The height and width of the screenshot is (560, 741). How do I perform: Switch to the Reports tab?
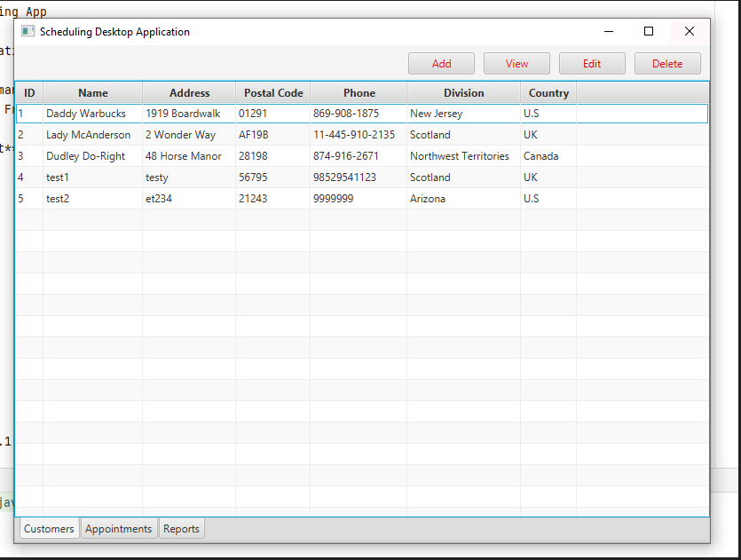pos(181,528)
